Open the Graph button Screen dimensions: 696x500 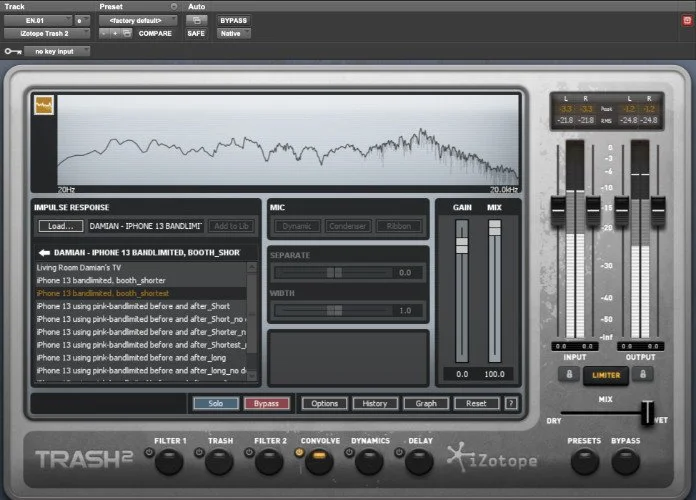pos(426,403)
